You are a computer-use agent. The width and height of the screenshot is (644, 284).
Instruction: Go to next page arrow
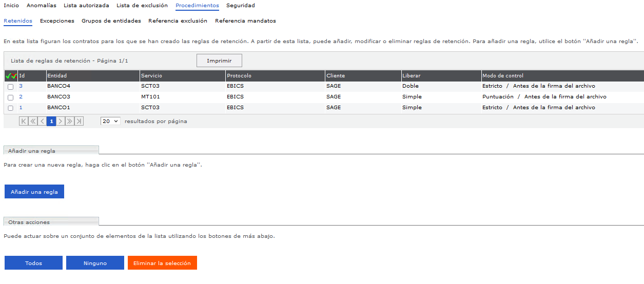(61, 121)
